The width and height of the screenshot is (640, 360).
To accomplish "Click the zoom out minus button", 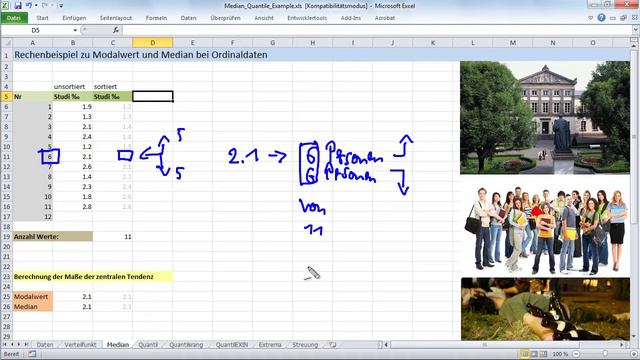I will pos(576,354).
